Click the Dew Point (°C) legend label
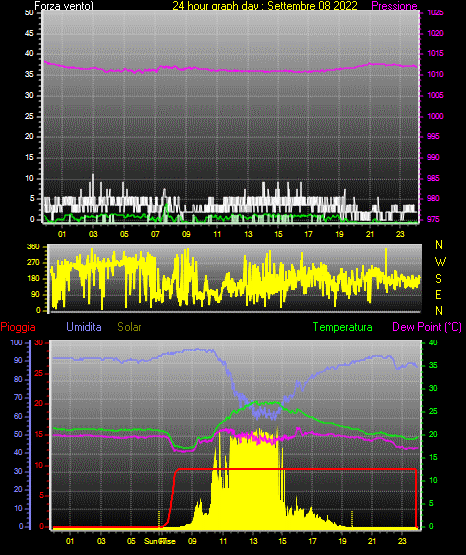Screen dimensions: 466x555 click(x=427, y=327)
